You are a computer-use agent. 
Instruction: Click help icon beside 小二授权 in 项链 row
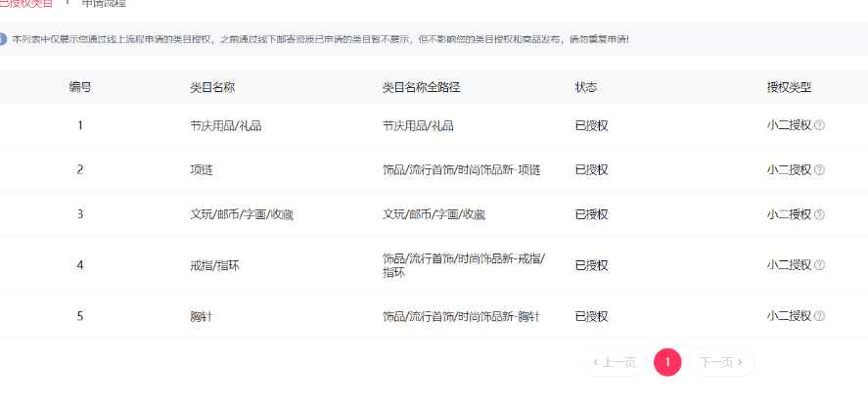(x=820, y=169)
